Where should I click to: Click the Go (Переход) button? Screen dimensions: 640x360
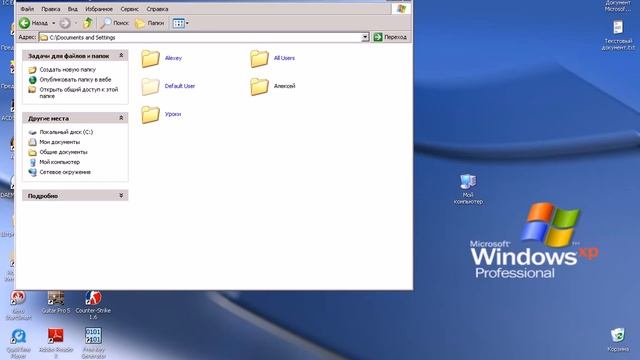click(390, 37)
